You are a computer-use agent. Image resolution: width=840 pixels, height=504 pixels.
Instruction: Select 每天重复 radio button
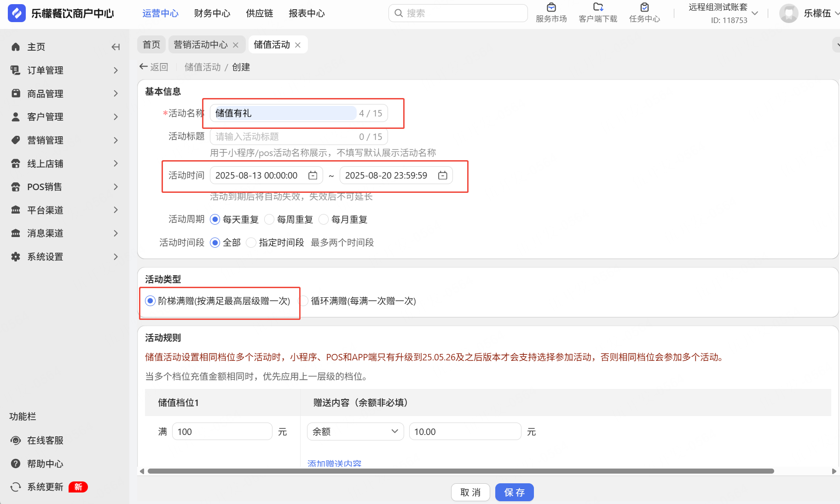(215, 220)
